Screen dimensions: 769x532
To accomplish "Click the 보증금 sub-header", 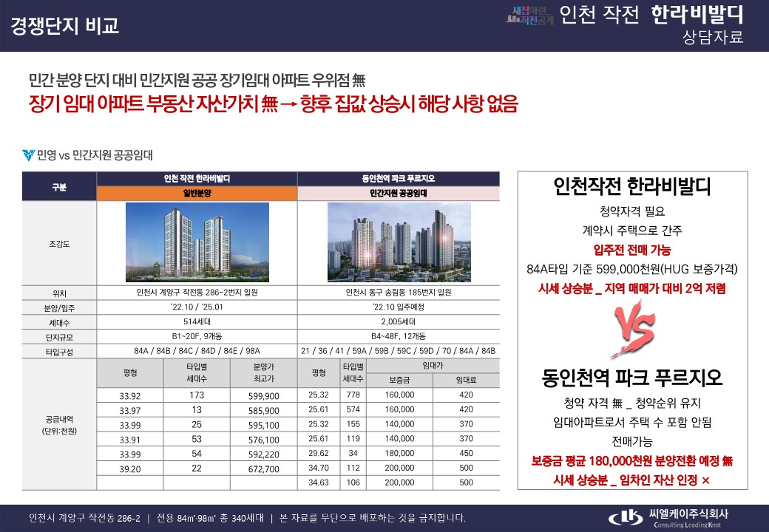I will click(x=400, y=380).
